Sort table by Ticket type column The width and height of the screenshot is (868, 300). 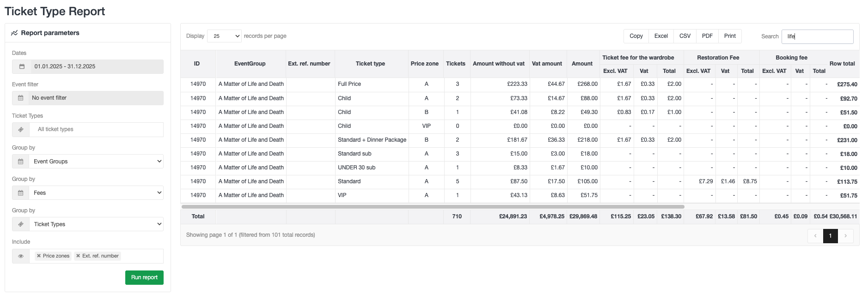point(370,64)
